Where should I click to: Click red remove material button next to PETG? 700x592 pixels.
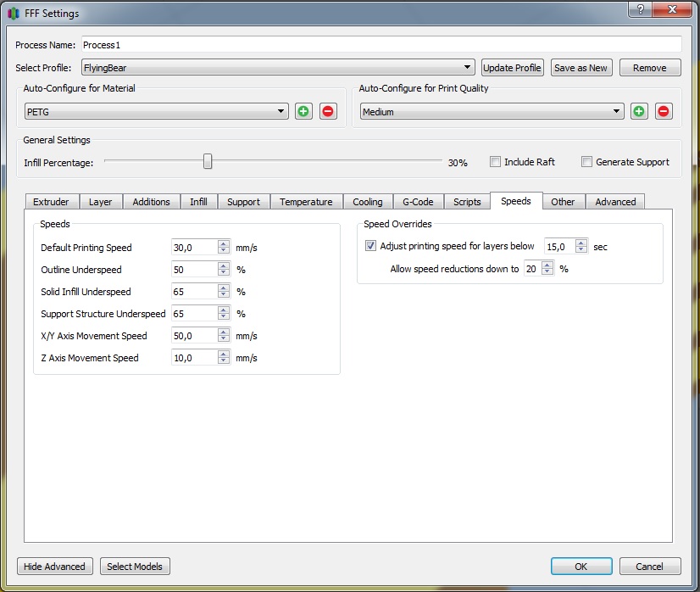coord(328,111)
